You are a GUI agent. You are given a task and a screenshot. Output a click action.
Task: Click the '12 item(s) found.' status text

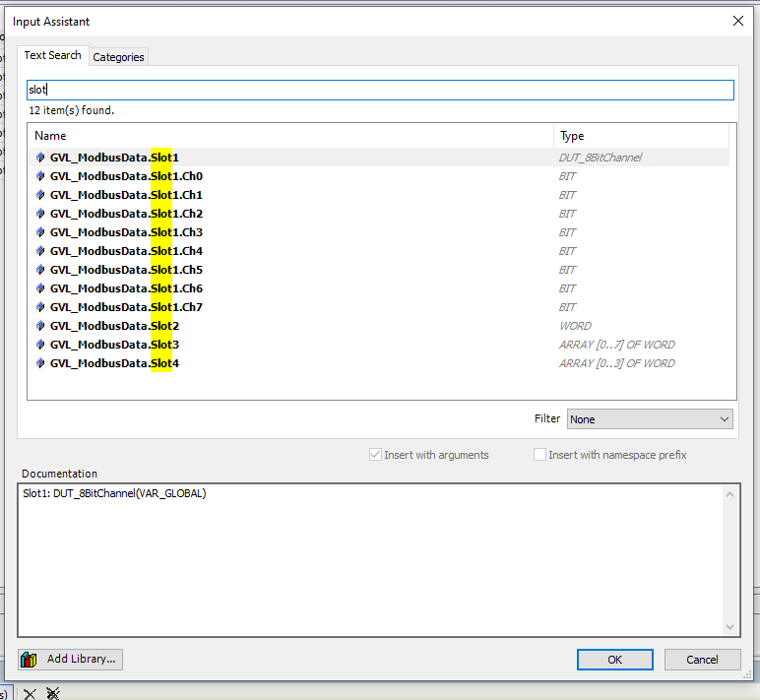[72, 110]
